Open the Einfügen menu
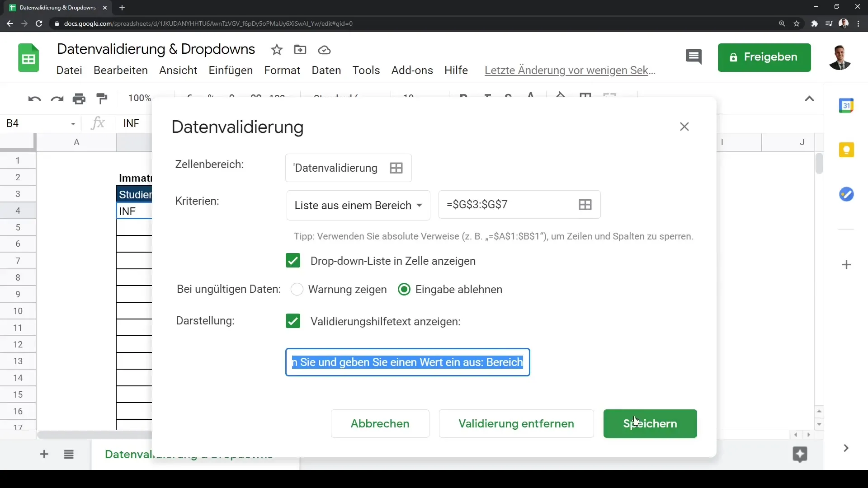This screenshot has height=488, width=868. pyautogui.click(x=231, y=70)
